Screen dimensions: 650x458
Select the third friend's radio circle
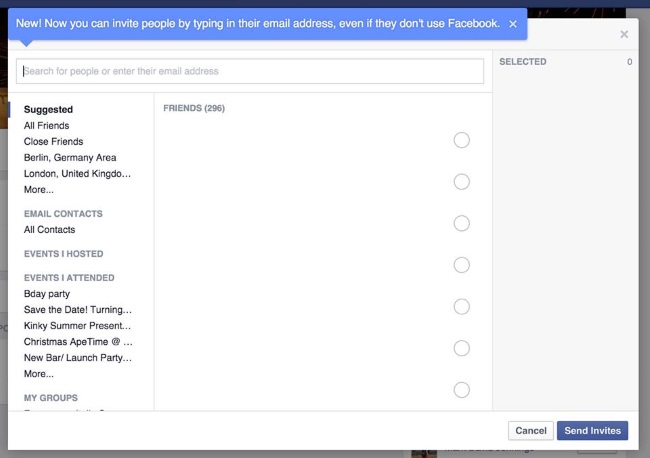click(x=461, y=223)
